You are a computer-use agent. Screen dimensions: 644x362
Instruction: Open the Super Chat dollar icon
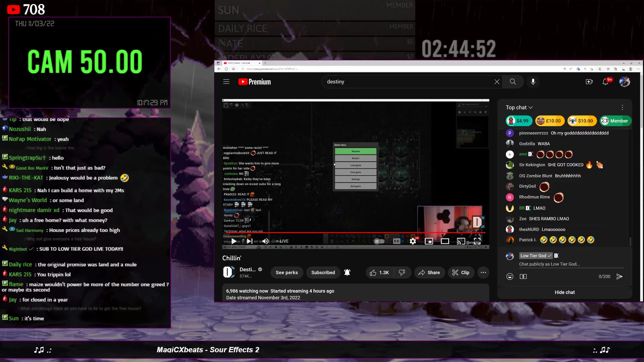click(x=524, y=276)
